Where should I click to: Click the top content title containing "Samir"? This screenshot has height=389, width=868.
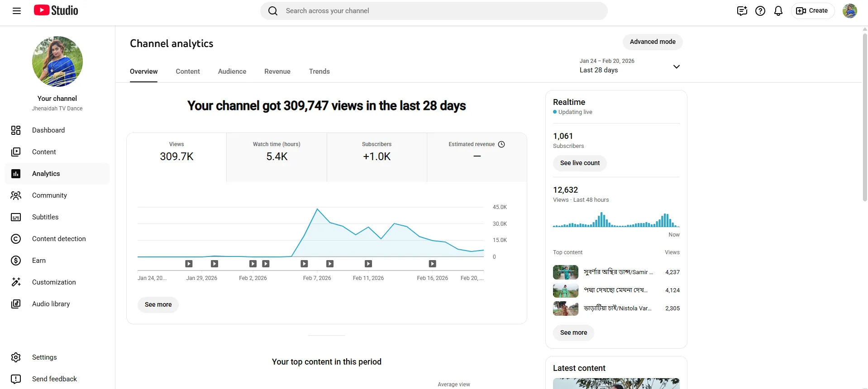(618, 272)
